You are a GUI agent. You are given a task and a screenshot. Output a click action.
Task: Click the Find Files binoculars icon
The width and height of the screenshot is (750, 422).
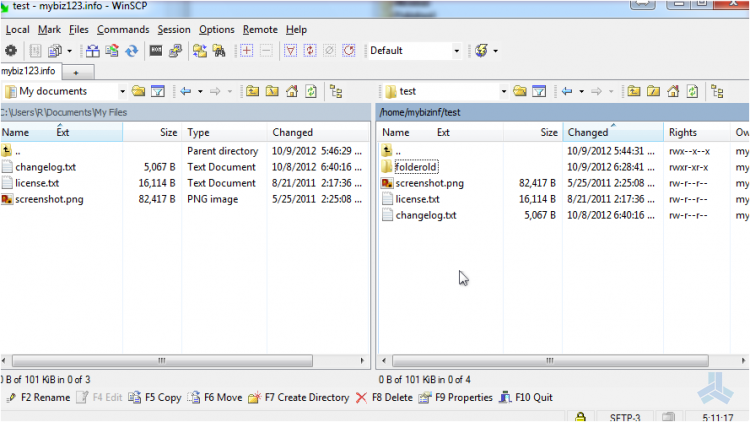point(219,51)
